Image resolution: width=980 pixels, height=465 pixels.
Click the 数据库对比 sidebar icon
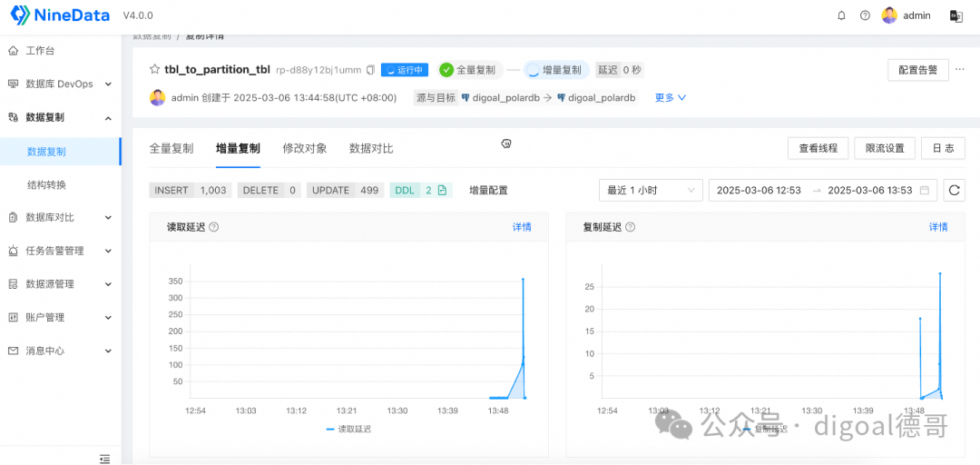click(x=13, y=218)
